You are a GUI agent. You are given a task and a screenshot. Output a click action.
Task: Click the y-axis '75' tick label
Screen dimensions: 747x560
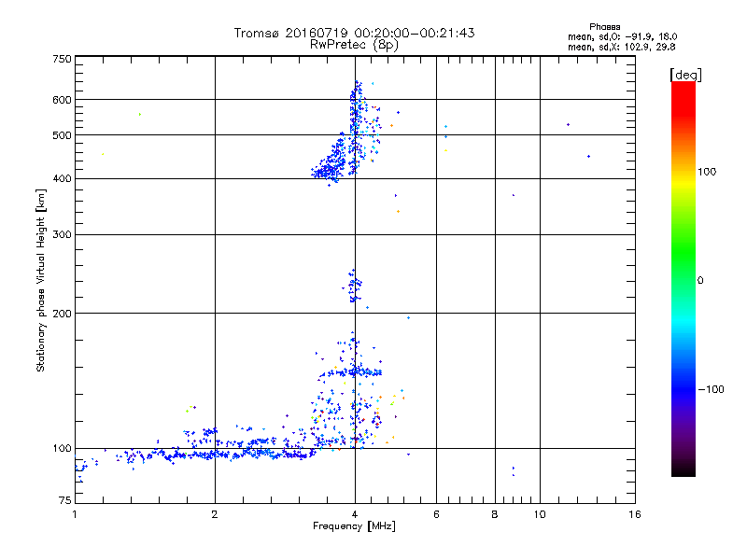(65, 500)
